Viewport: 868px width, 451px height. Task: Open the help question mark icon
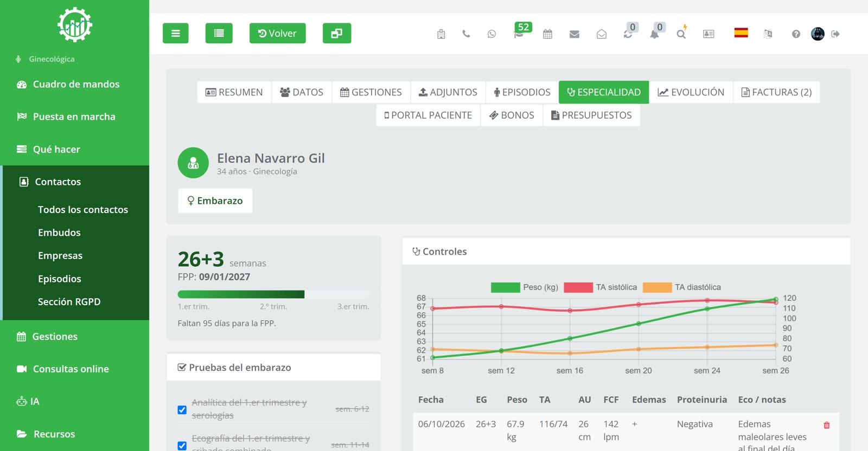pos(796,34)
